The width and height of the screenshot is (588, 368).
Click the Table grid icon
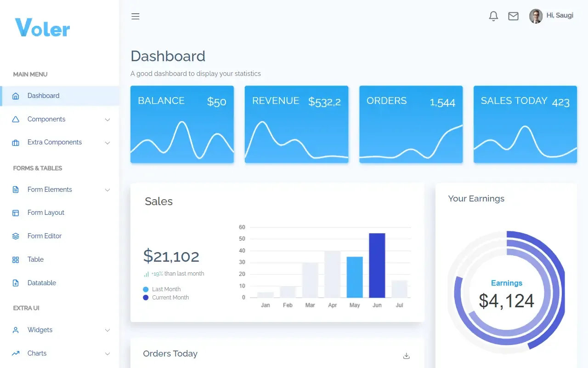tap(16, 260)
